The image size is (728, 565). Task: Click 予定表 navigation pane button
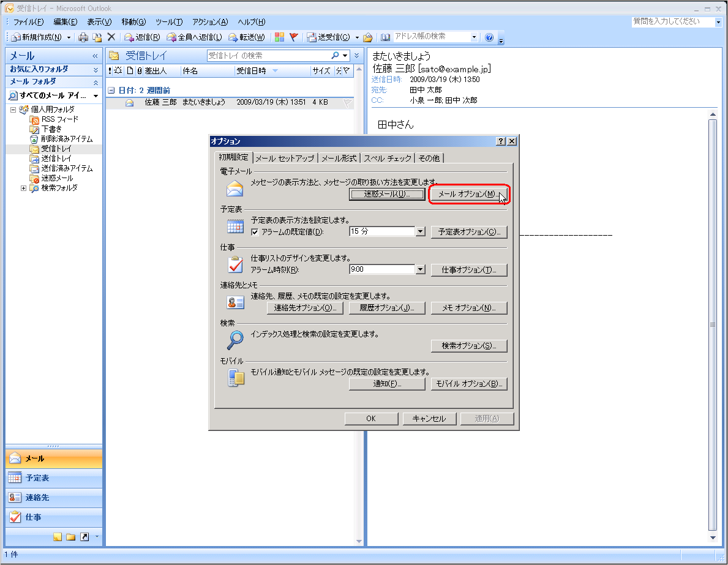pos(54,477)
